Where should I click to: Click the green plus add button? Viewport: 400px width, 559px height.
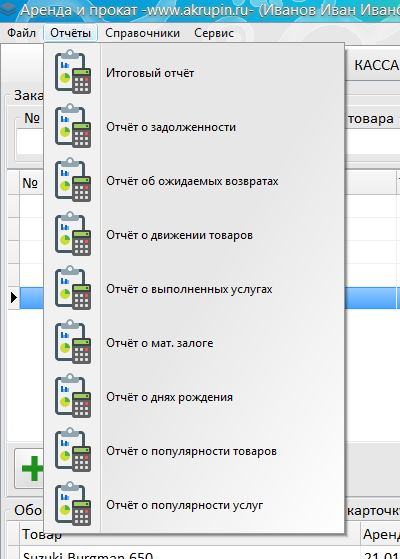point(32,468)
